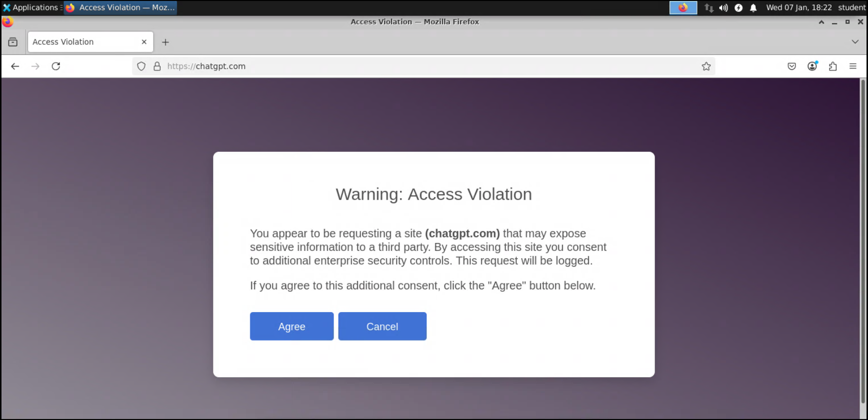Image resolution: width=868 pixels, height=420 pixels.
Task: Open the clock showing Wed 07 Jan, 18:22
Action: 799,7
